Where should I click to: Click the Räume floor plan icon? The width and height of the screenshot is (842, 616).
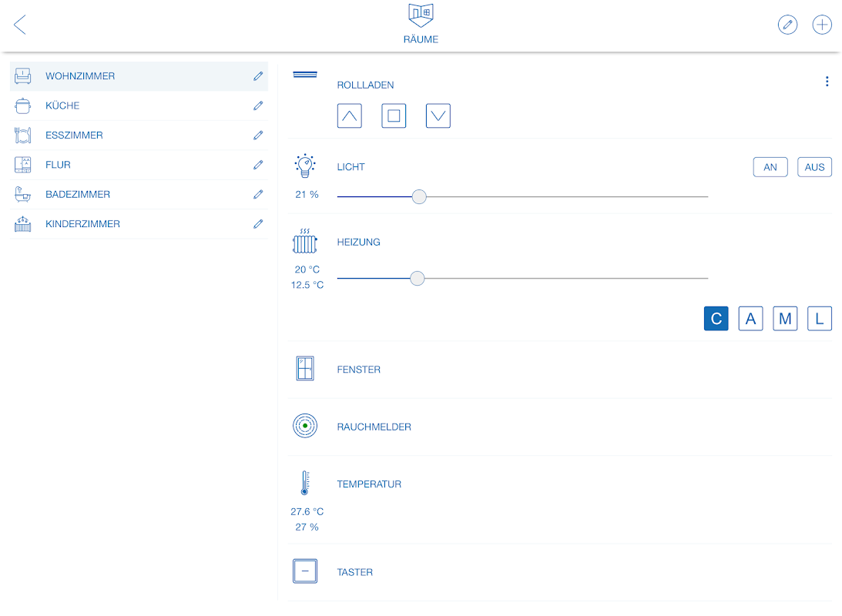[421, 15]
